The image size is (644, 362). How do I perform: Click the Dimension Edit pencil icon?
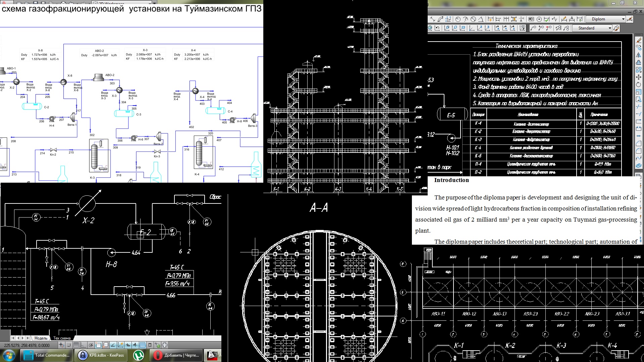tap(564, 19)
